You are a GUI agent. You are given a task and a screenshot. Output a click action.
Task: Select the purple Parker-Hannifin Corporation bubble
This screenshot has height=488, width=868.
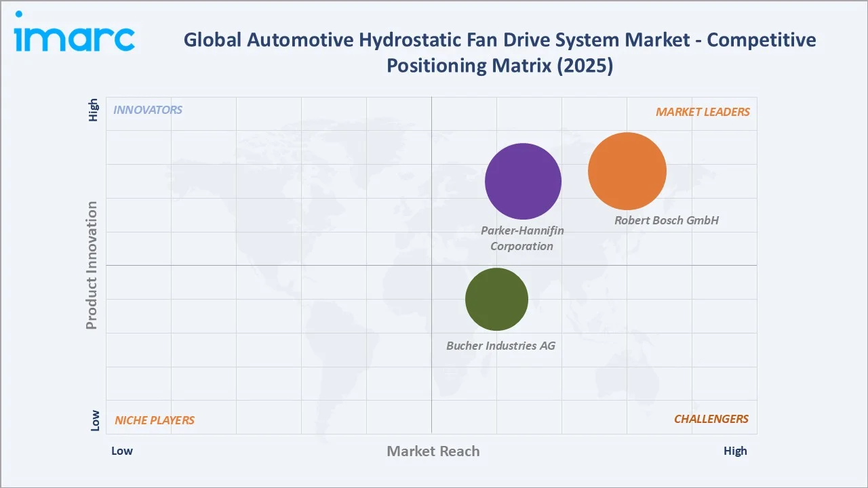coord(523,182)
